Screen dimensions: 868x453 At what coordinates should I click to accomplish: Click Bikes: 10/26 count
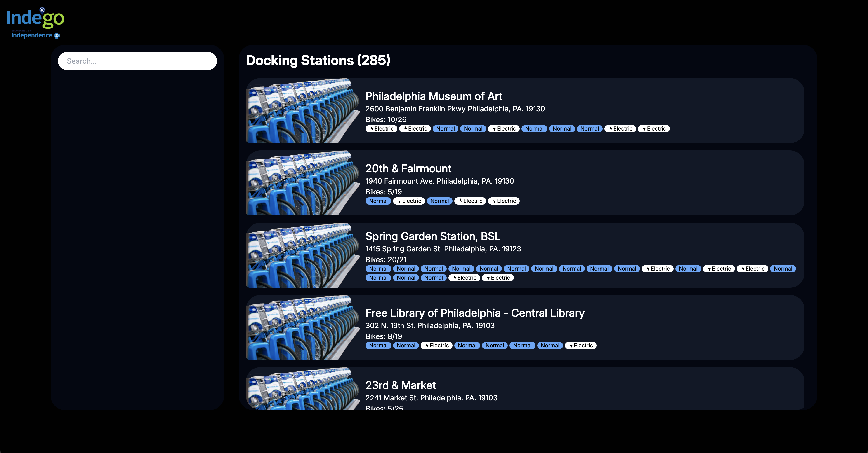386,119
